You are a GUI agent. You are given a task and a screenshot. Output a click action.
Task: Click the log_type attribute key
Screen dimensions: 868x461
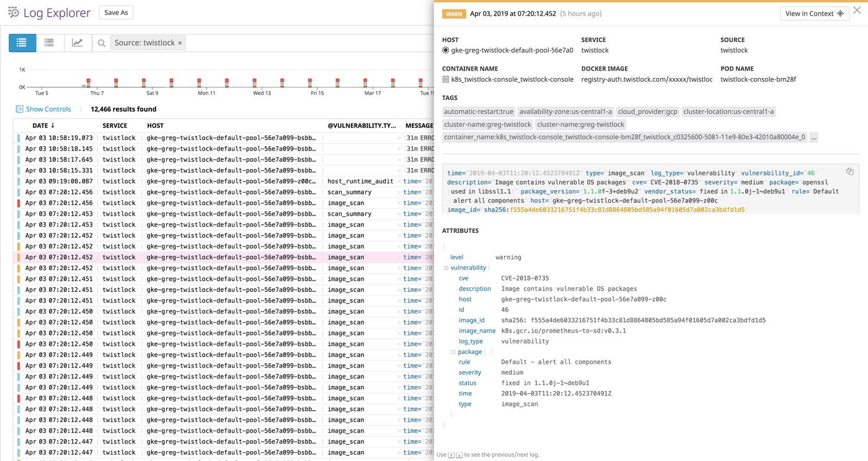click(471, 341)
